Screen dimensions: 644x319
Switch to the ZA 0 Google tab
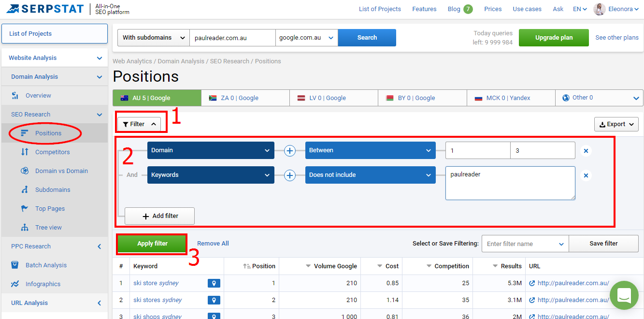point(245,98)
